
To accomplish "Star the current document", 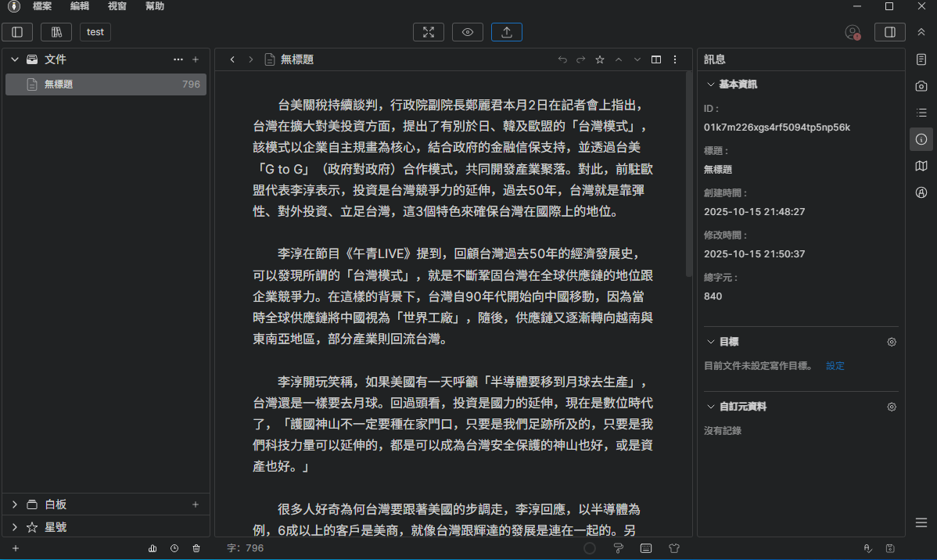I will pyautogui.click(x=600, y=59).
